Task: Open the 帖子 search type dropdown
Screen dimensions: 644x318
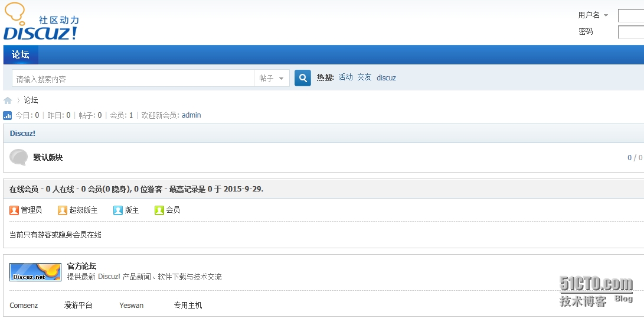Action: point(272,78)
